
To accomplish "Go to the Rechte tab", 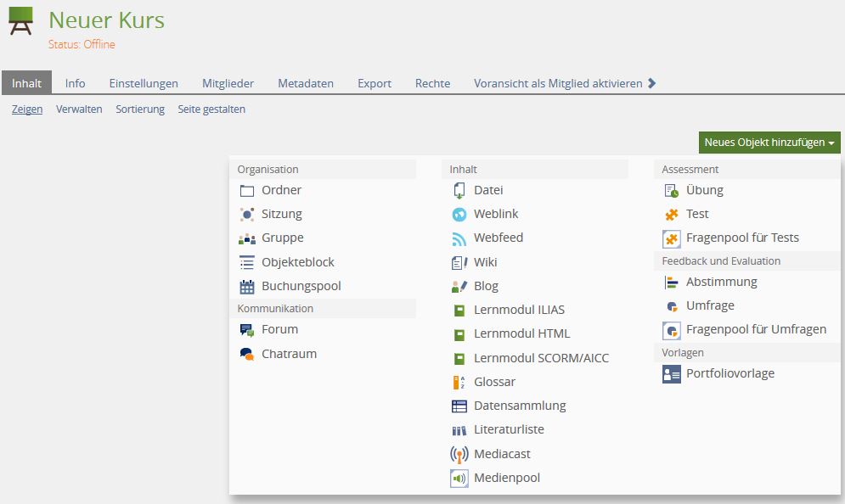I will [x=433, y=83].
